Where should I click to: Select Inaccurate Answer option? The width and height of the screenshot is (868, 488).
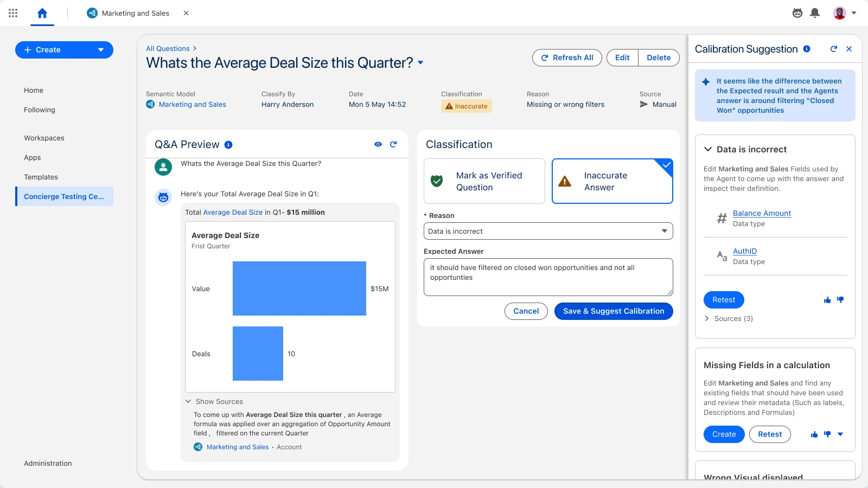[x=612, y=181]
